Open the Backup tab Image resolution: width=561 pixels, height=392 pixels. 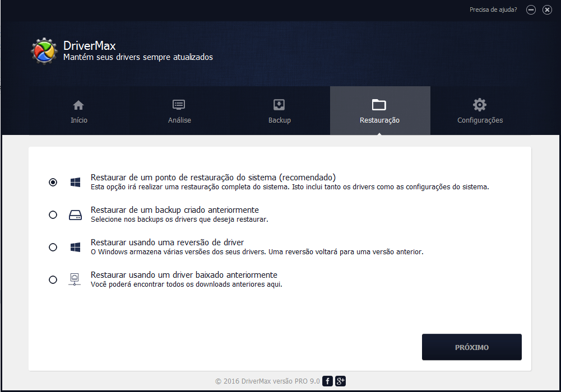point(279,111)
